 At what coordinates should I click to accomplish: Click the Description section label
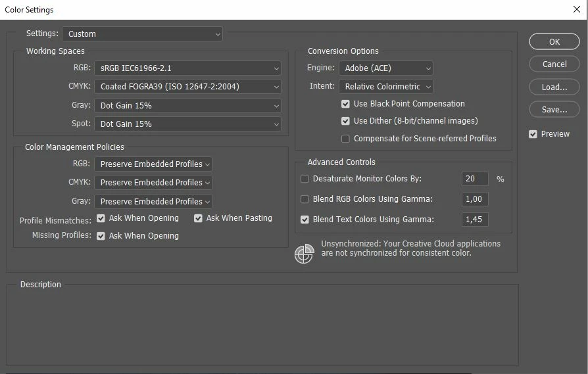(x=41, y=285)
